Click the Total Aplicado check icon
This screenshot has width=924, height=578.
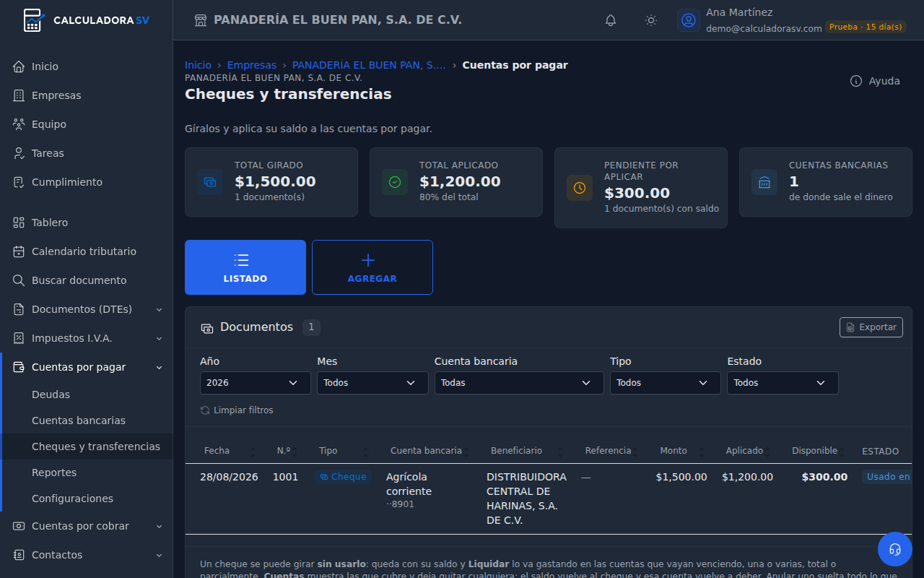click(x=395, y=182)
